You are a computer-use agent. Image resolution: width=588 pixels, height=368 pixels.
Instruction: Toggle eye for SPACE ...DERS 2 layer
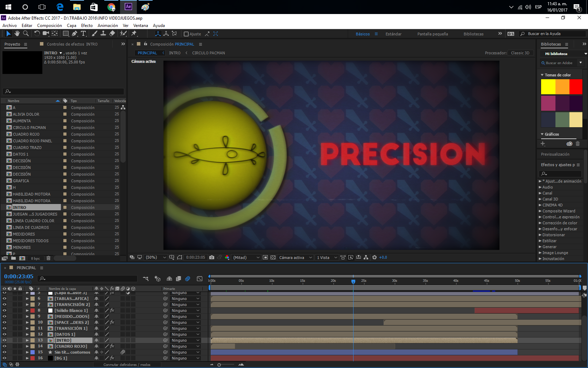(x=5, y=322)
